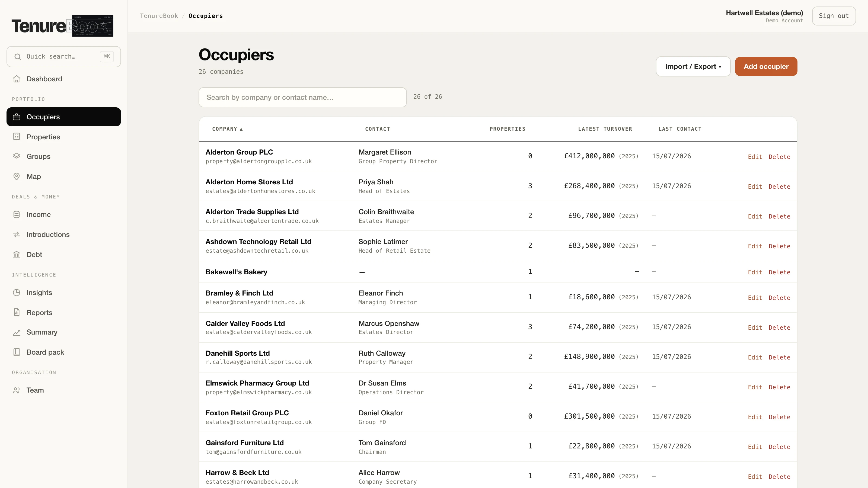Go to Properties in the sidebar
The image size is (868, 488).
(64, 137)
